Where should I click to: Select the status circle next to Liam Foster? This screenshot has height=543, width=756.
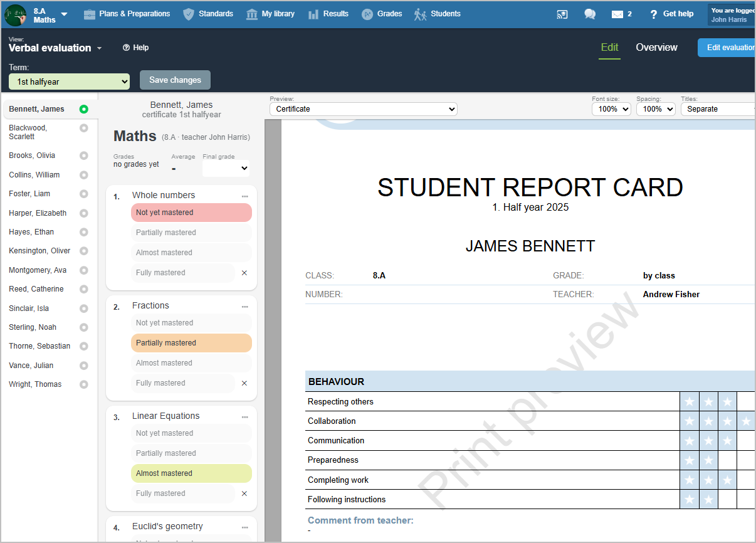coord(84,194)
